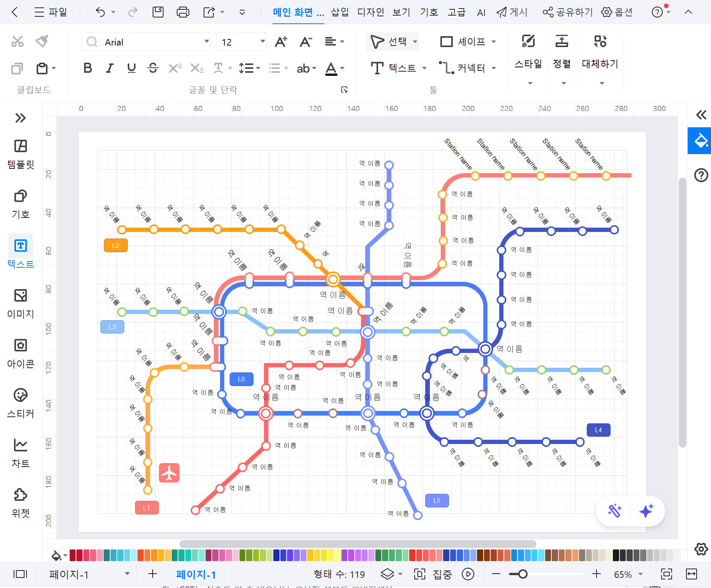Image resolution: width=711 pixels, height=588 pixels.
Task: Open the fill style panel on right
Action: point(700,140)
